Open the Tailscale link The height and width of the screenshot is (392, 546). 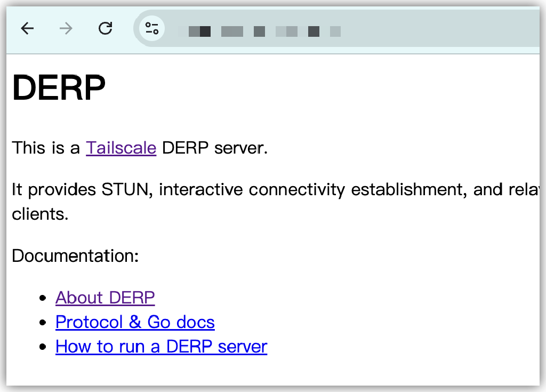(121, 148)
